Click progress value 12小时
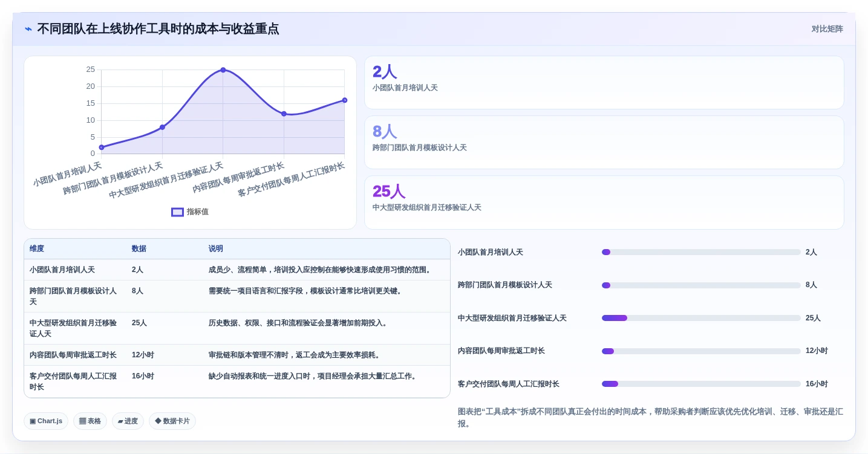The image size is (868, 454). tap(817, 351)
